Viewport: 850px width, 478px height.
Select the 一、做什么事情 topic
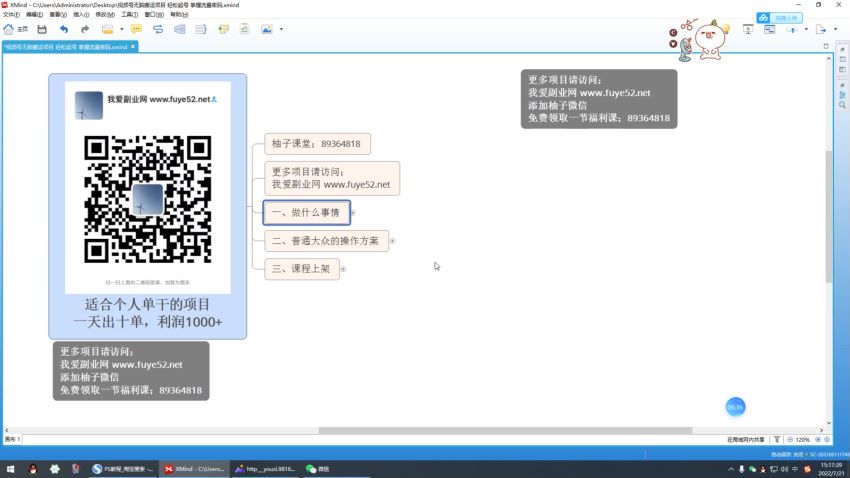307,212
